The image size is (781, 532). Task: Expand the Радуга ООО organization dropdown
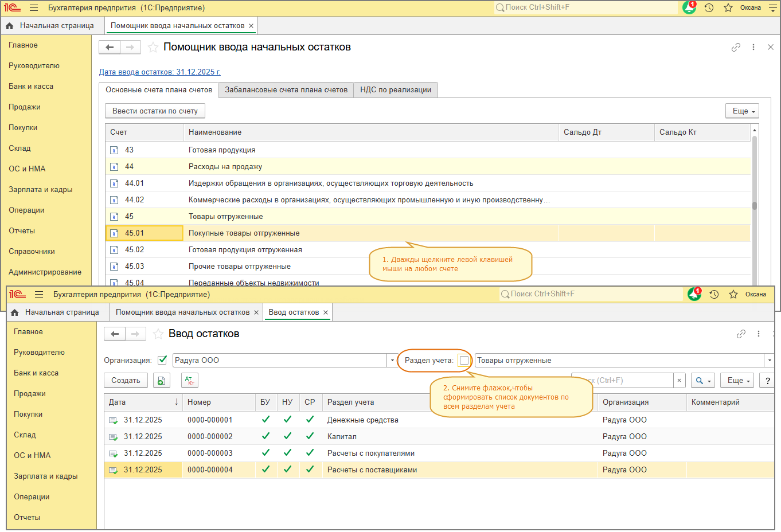(392, 361)
